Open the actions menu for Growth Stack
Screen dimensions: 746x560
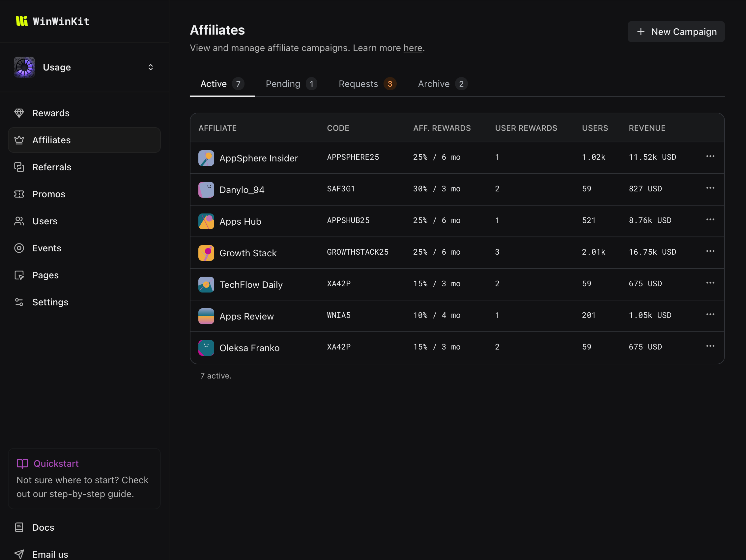(710, 251)
